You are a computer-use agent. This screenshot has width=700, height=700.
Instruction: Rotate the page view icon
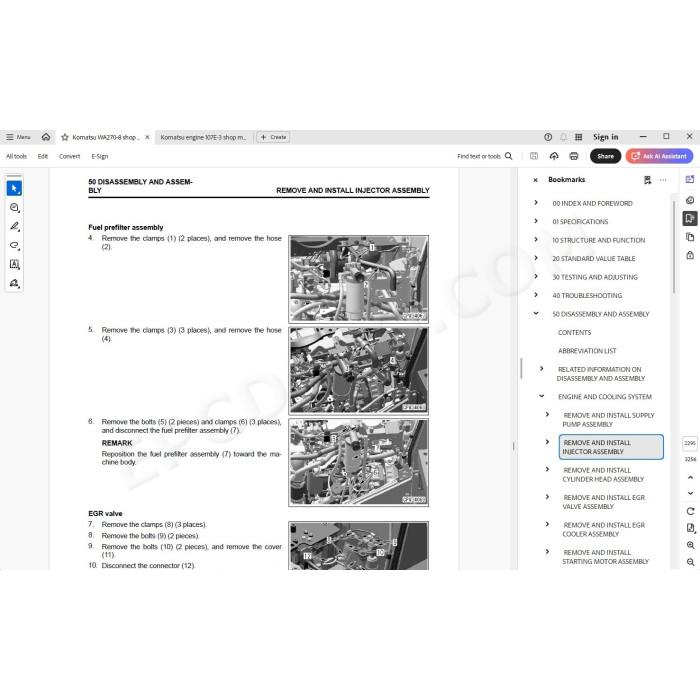pyautogui.click(x=690, y=511)
